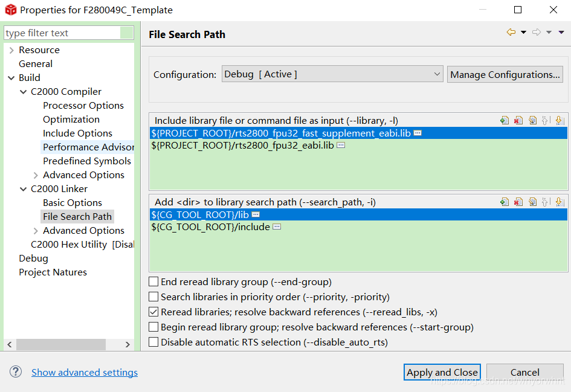Select File Search Path tree item
Image resolution: width=571 pixels, height=392 pixels.
[77, 217]
